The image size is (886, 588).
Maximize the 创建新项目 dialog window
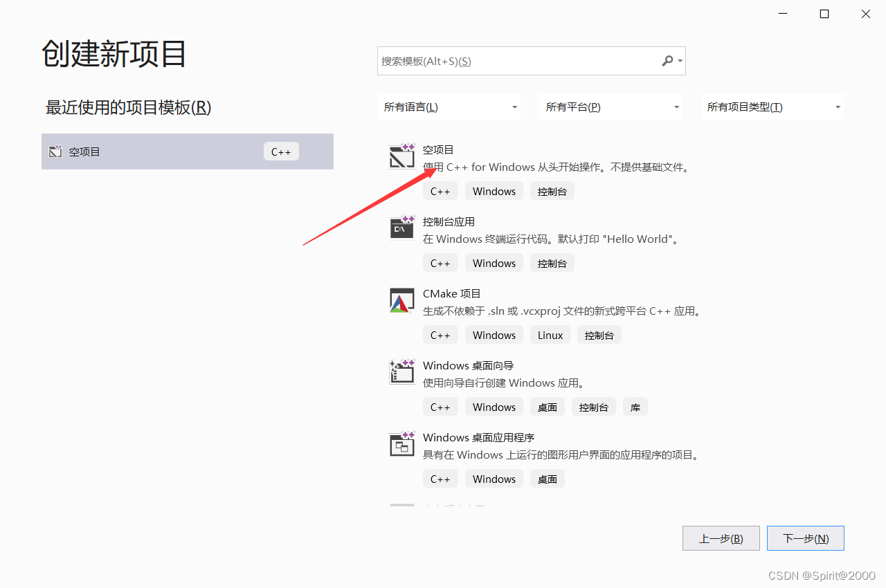[x=824, y=14]
